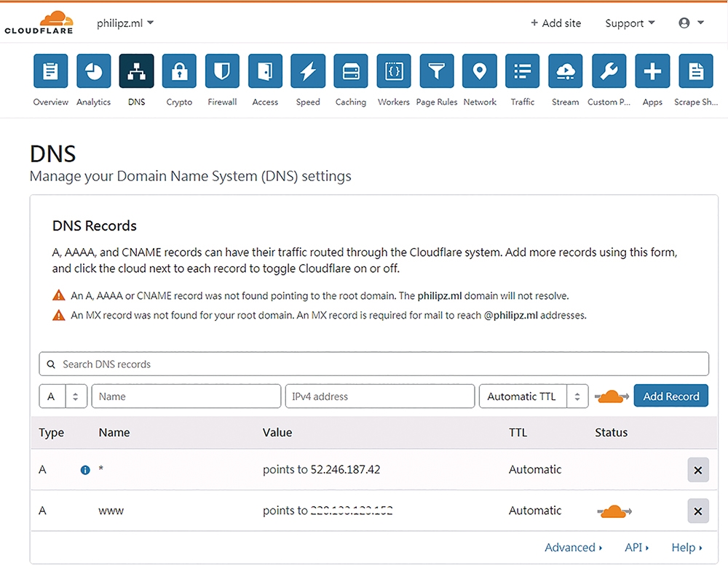Delete the wildcard * A record

point(698,470)
